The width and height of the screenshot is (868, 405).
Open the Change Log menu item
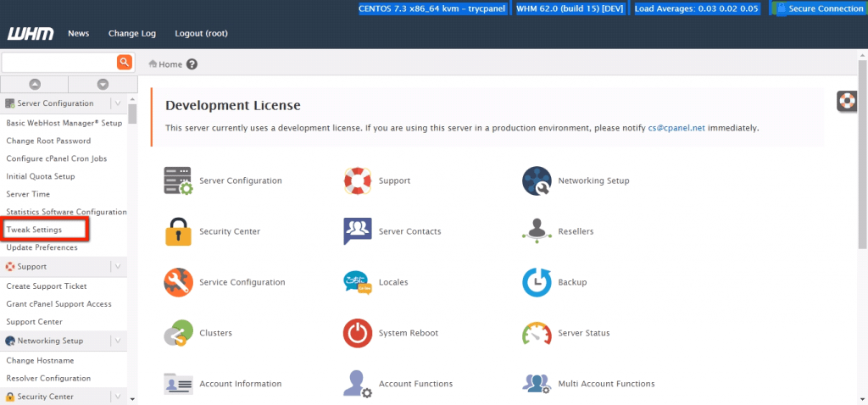pyautogui.click(x=132, y=34)
